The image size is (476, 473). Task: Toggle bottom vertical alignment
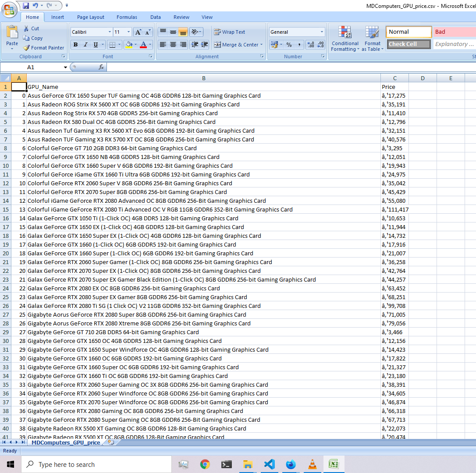coord(183,32)
